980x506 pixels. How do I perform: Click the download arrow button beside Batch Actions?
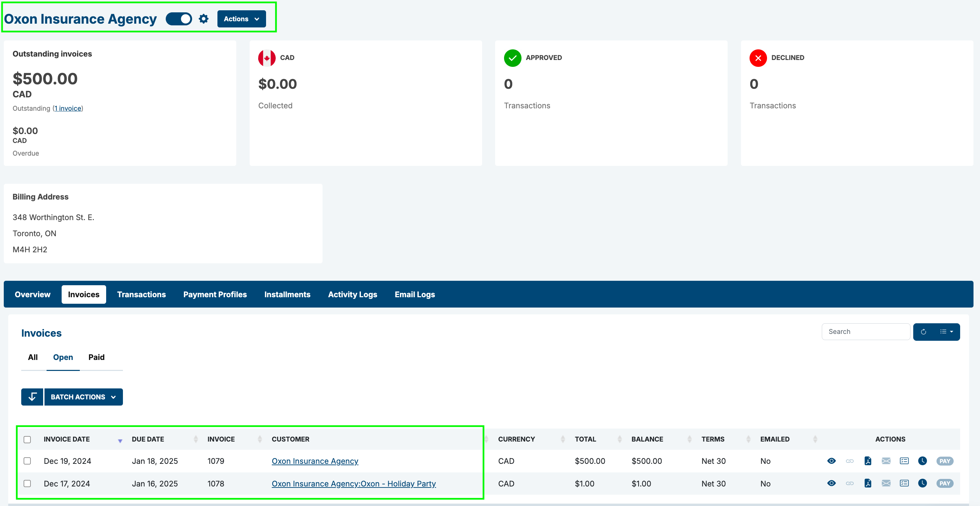tap(32, 397)
